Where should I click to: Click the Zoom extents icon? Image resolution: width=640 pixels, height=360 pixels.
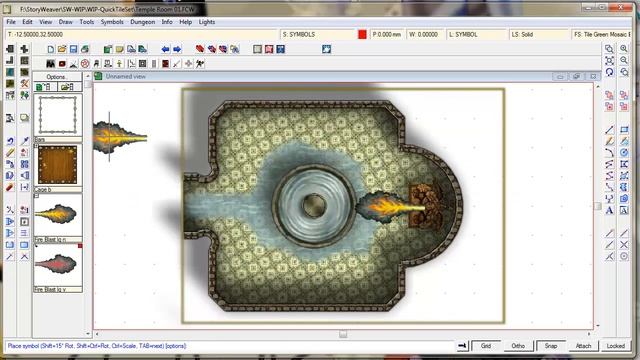point(609,60)
